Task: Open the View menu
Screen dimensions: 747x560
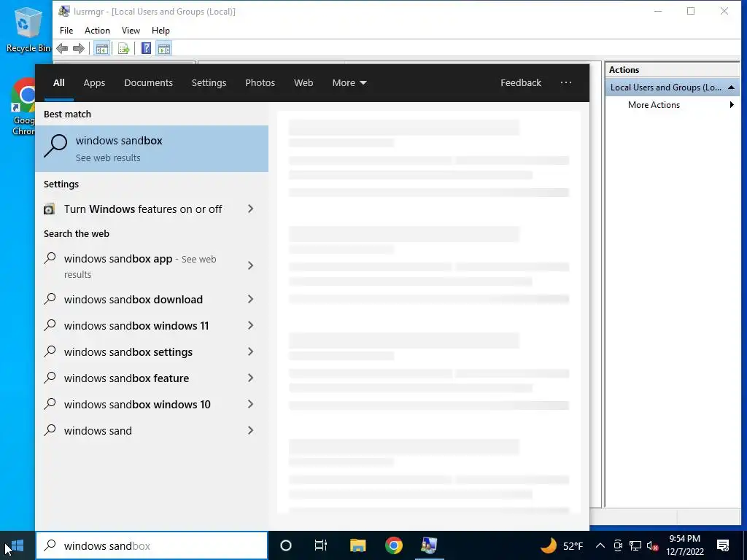Action: (x=131, y=31)
